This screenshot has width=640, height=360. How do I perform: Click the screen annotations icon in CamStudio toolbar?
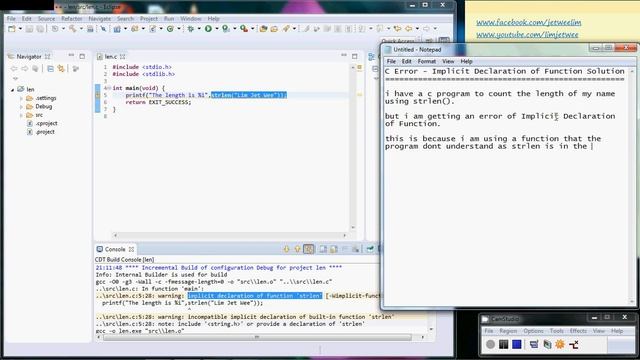pos(533,344)
